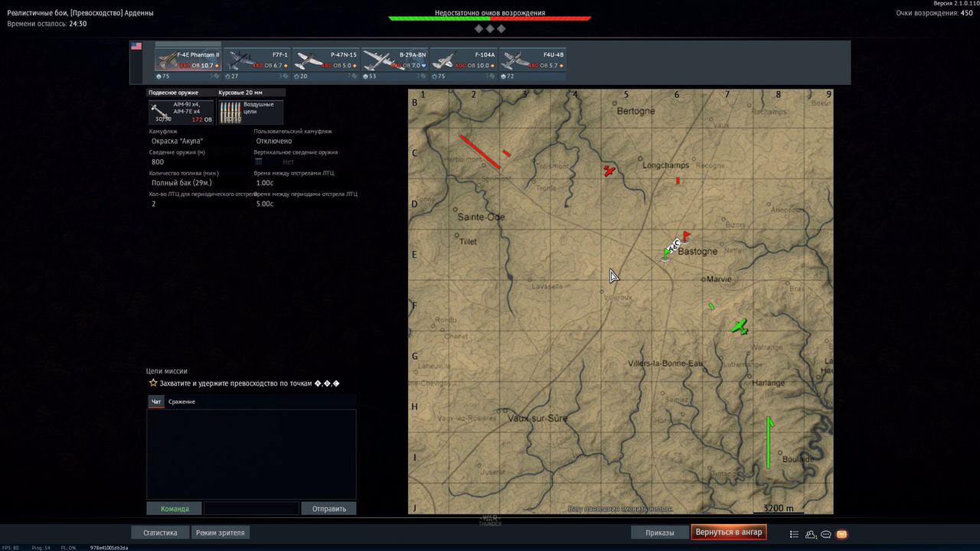Click the Курсовые 20 мм header
Viewport: 980px width, 551px height.
tap(240, 93)
